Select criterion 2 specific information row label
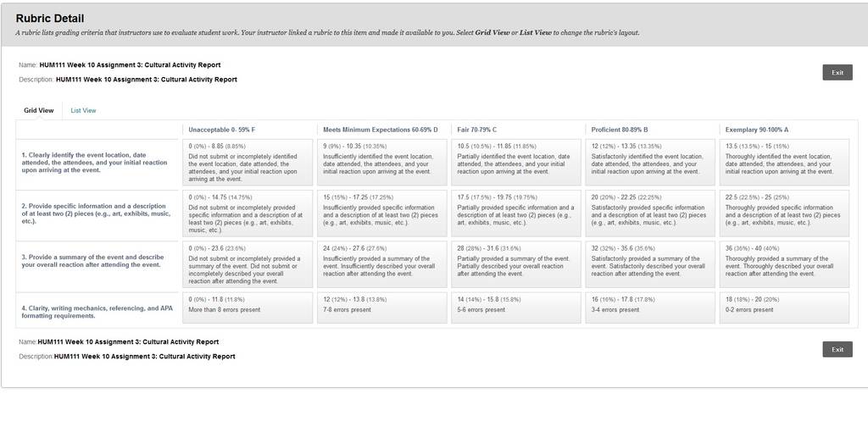This screenshot has height=443, width=868. [x=97, y=213]
